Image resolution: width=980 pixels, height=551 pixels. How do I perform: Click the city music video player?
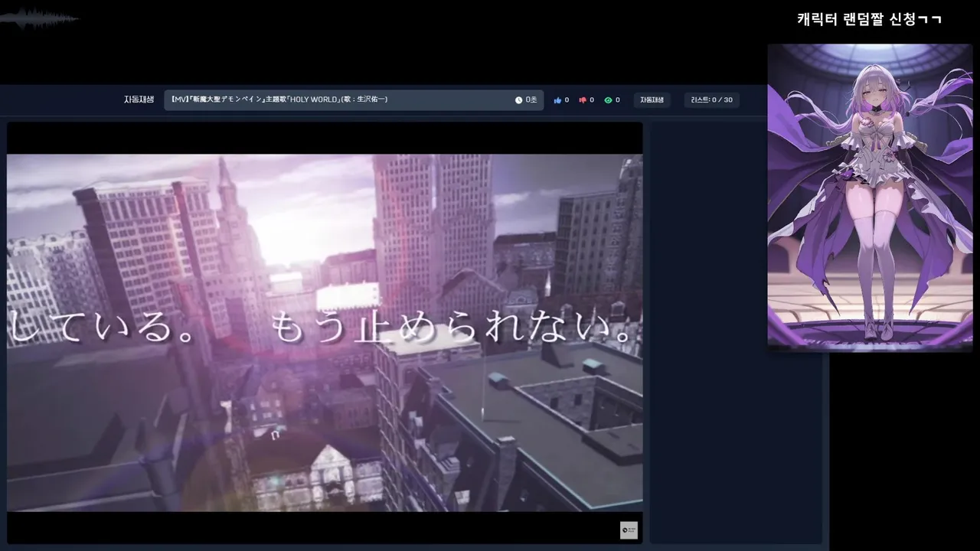(x=325, y=333)
